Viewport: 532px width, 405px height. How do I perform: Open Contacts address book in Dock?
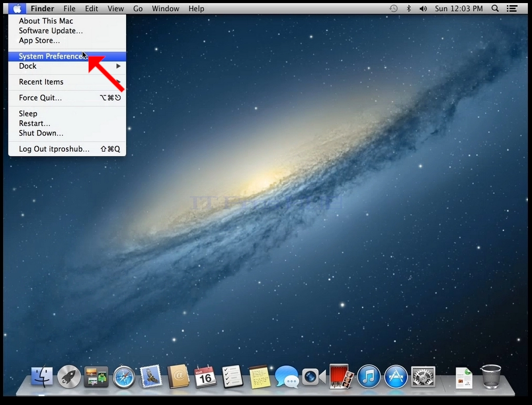[x=178, y=376]
